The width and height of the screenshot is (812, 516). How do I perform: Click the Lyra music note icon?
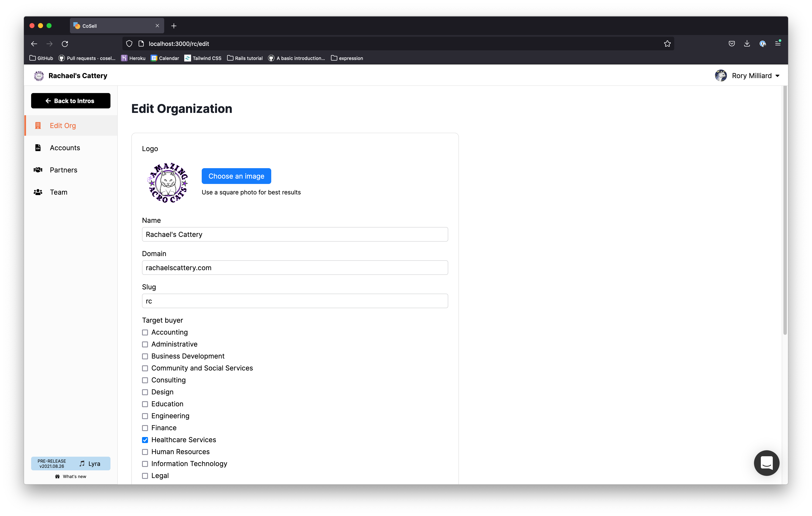(82, 464)
